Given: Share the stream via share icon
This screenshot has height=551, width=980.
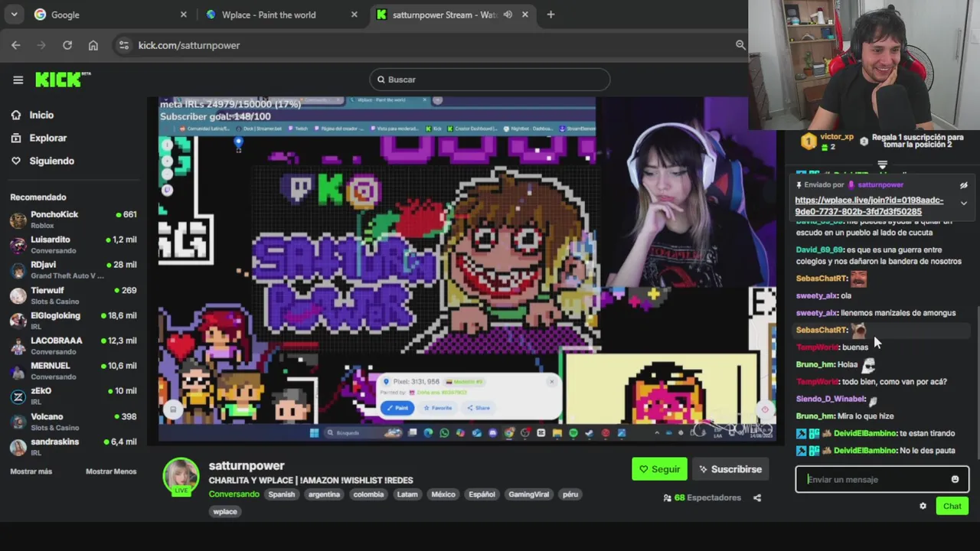Looking at the screenshot, I should coord(757,497).
